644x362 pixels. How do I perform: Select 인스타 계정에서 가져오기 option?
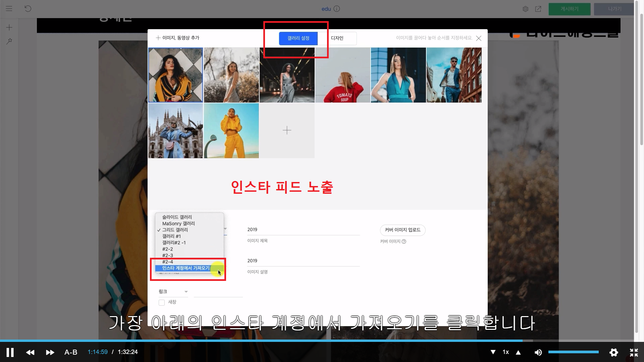(186, 268)
